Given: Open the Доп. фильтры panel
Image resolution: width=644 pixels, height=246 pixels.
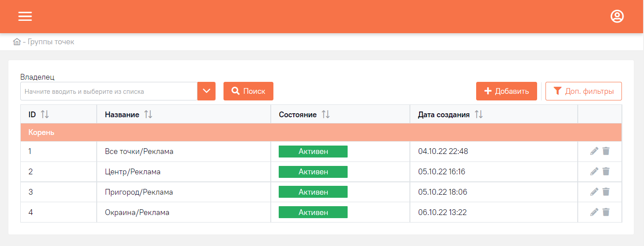Looking at the screenshot, I should (x=583, y=91).
